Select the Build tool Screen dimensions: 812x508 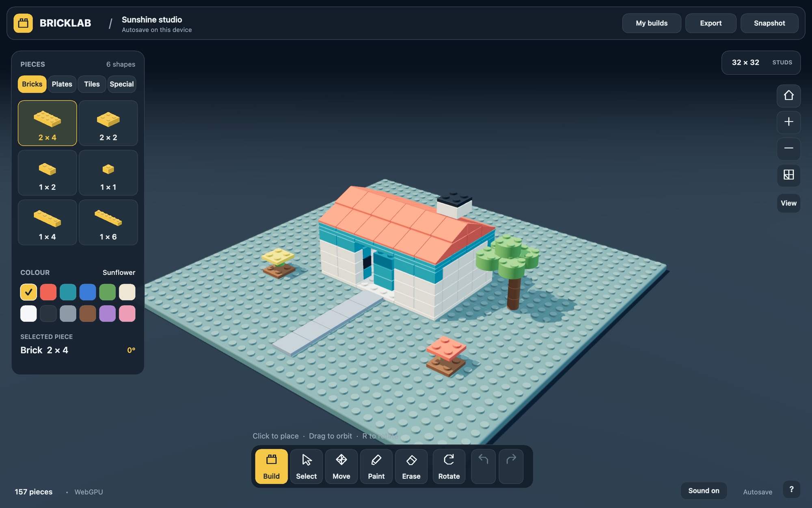coord(271,466)
